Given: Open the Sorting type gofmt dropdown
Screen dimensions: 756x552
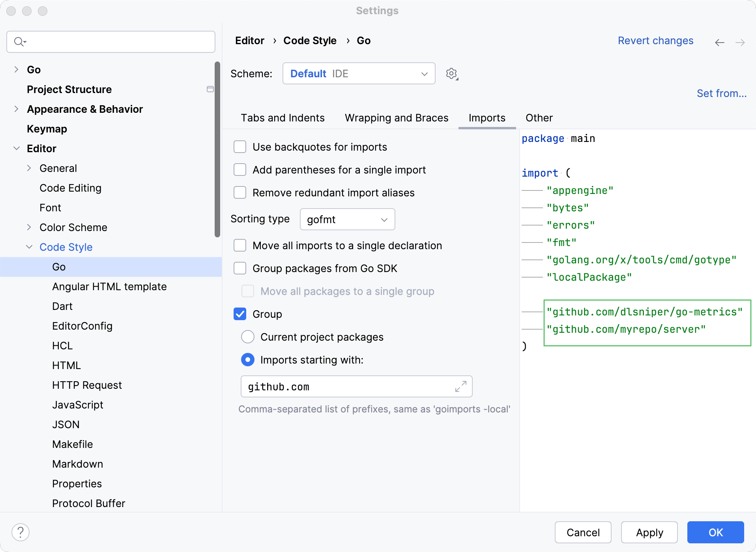Looking at the screenshot, I should pyautogui.click(x=347, y=220).
